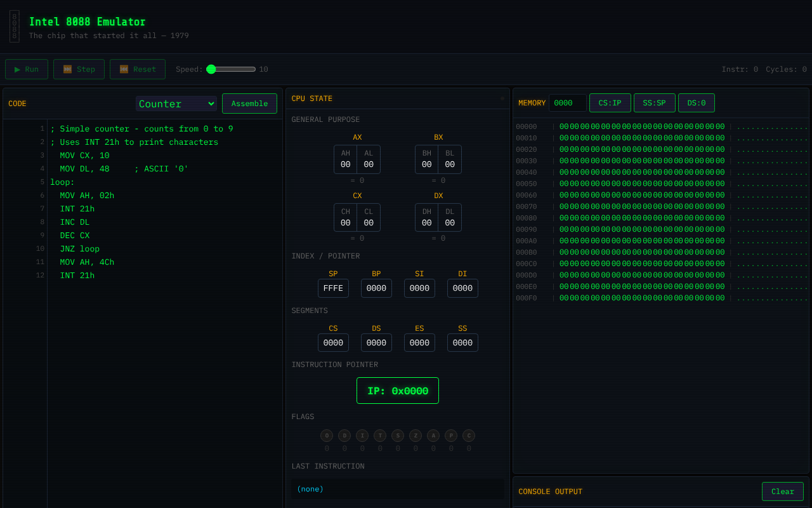Click the "Intel 8088 Emulator" title

point(88,22)
